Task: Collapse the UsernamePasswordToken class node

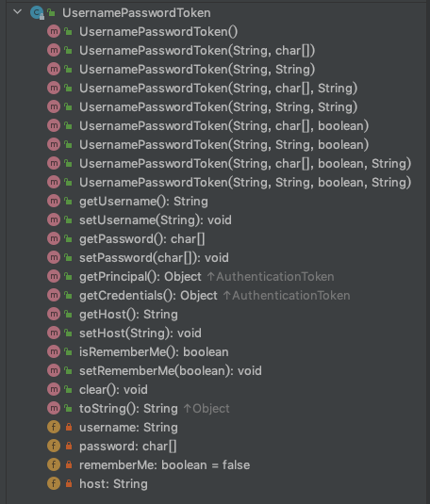Action: pos(17,12)
